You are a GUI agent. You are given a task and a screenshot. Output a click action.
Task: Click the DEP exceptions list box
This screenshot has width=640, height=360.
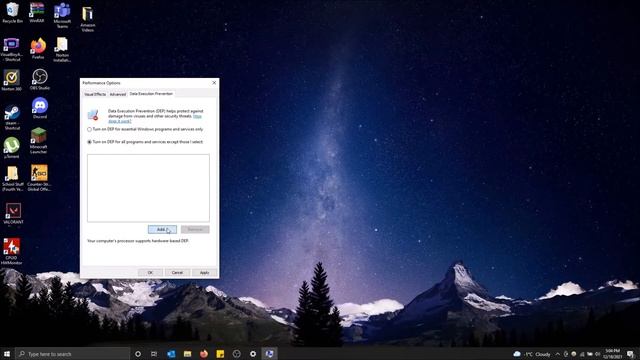click(x=148, y=188)
